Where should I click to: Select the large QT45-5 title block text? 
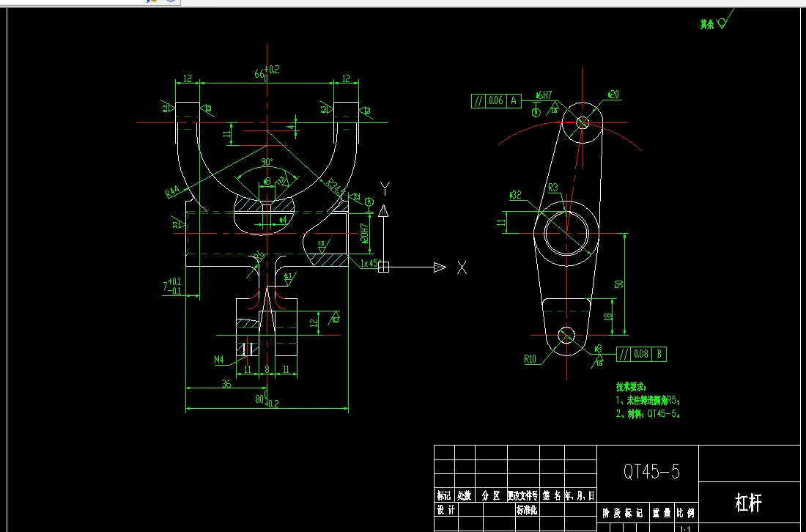point(651,471)
